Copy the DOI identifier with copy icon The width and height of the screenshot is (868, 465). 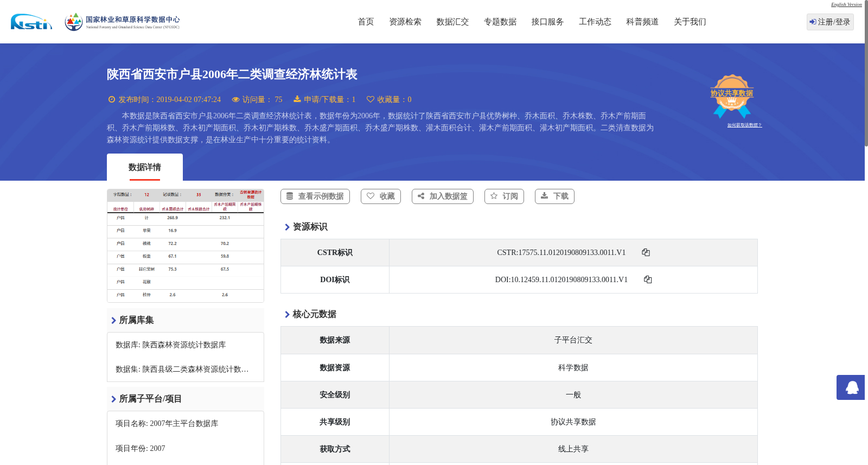click(x=648, y=279)
